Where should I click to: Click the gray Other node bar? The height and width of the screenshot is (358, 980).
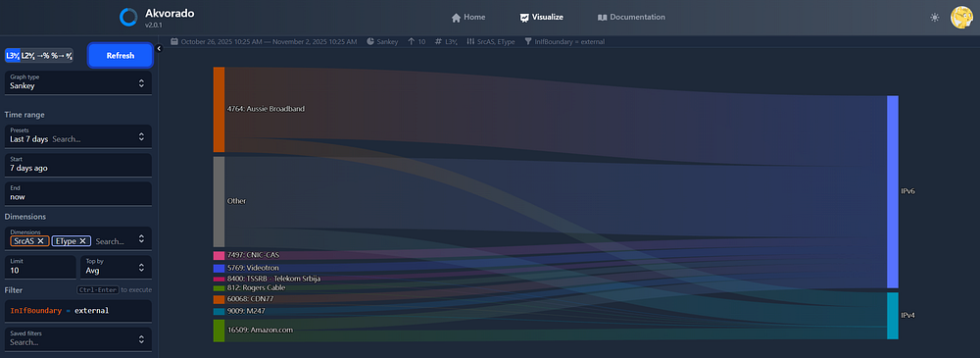click(219, 201)
